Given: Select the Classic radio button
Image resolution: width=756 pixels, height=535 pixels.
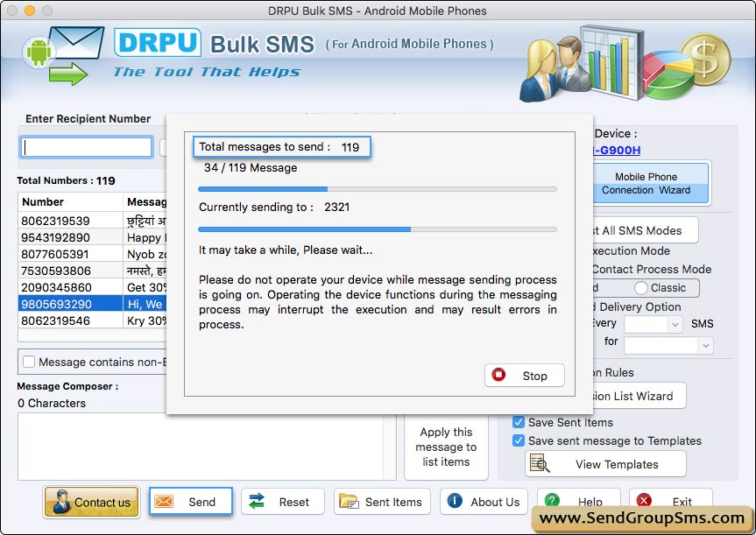Looking at the screenshot, I should [x=640, y=288].
